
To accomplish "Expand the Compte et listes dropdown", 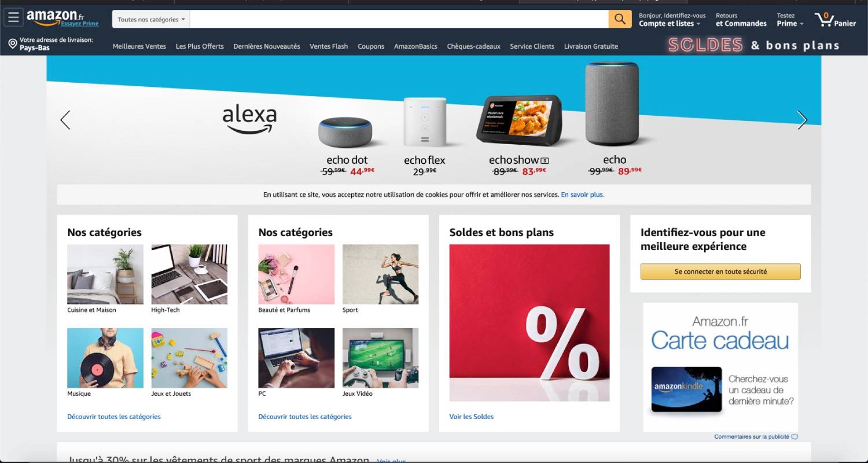I will (x=670, y=24).
